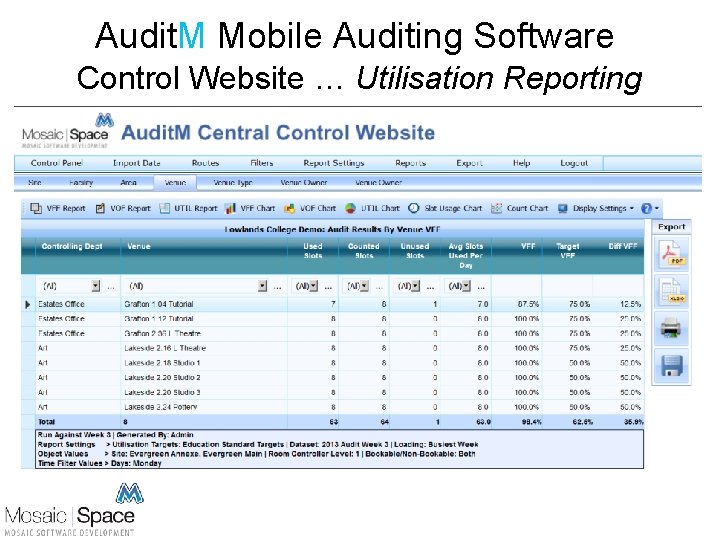This screenshot has width=720, height=540.
Task: Sort by Controlling Dept column header
Action: pos(72,247)
